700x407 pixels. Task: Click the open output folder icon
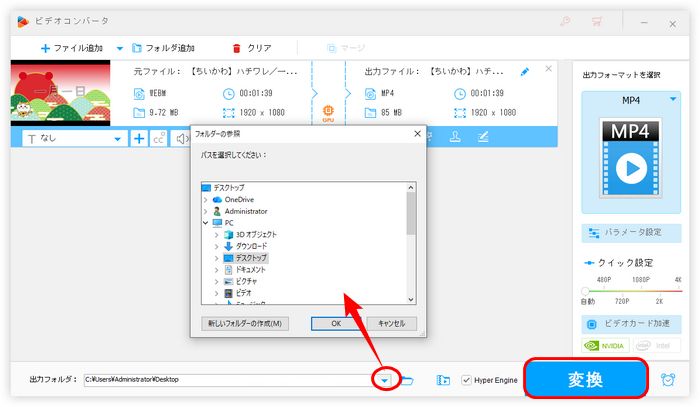coord(407,380)
